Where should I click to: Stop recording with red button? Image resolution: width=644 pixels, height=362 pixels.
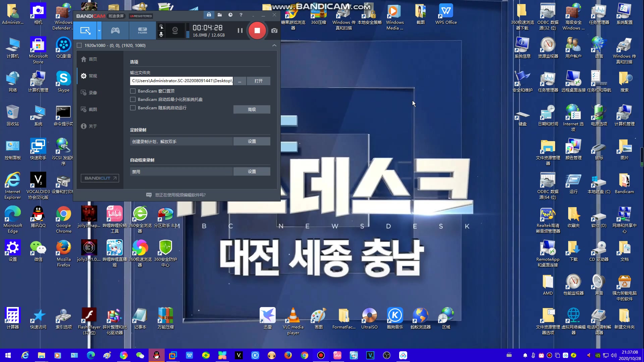tap(257, 31)
